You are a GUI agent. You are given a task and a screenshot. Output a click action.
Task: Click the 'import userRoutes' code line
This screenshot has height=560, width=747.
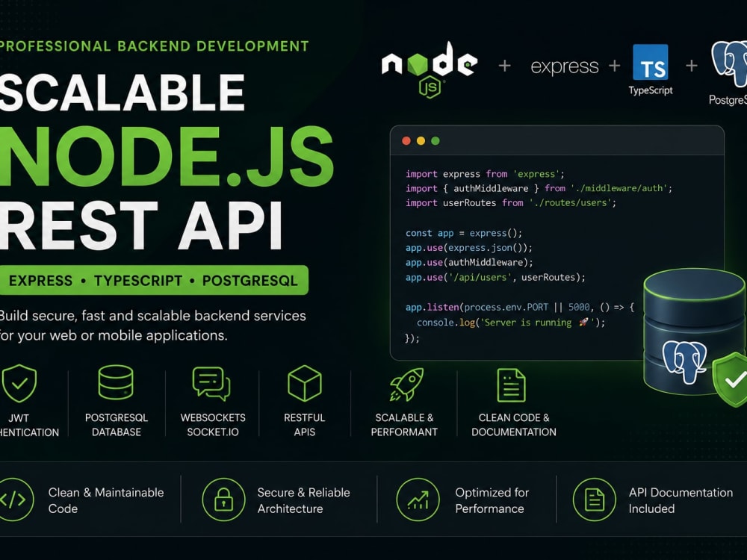click(x=511, y=202)
